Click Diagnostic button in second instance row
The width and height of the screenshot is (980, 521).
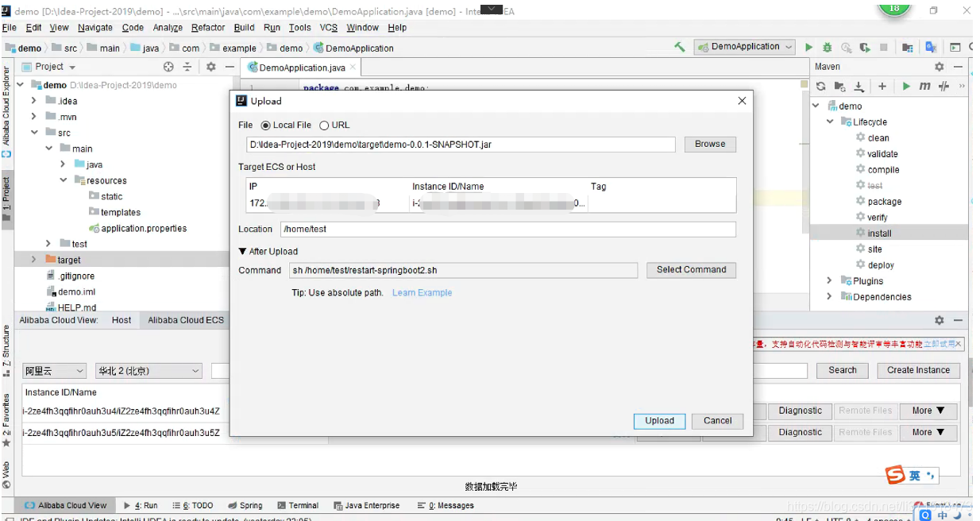click(x=800, y=432)
